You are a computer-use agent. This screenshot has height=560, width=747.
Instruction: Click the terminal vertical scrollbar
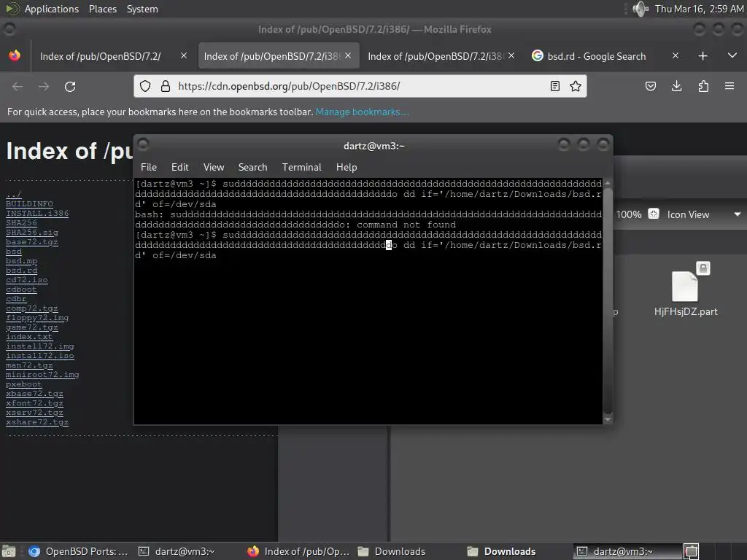pyautogui.click(x=608, y=300)
